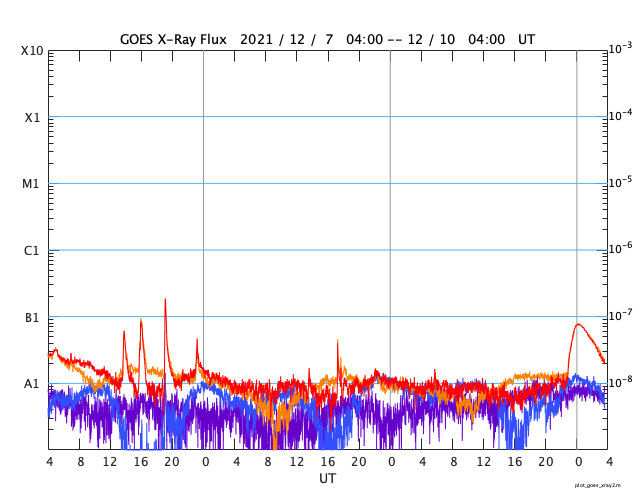Click the 10⁻⁴ flux scale label
The width and height of the screenshot is (640, 500).
pyautogui.click(x=620, y=115)
